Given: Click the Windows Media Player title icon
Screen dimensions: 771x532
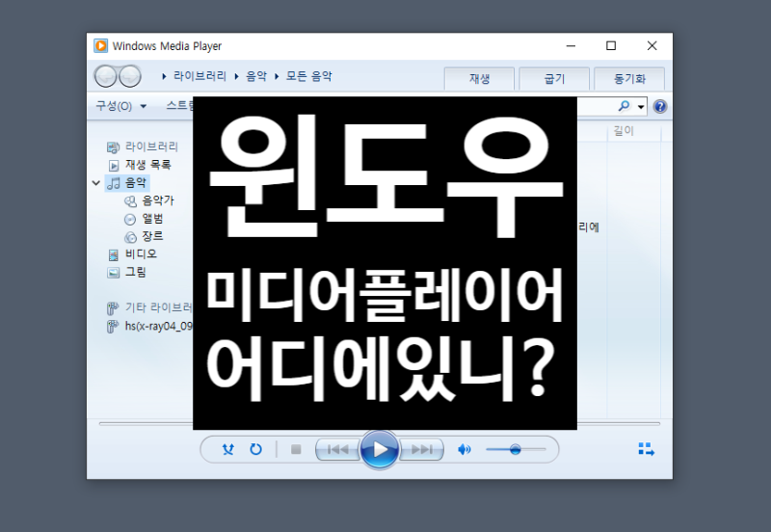Looking at the screenshot, I should tap(101, 45).
